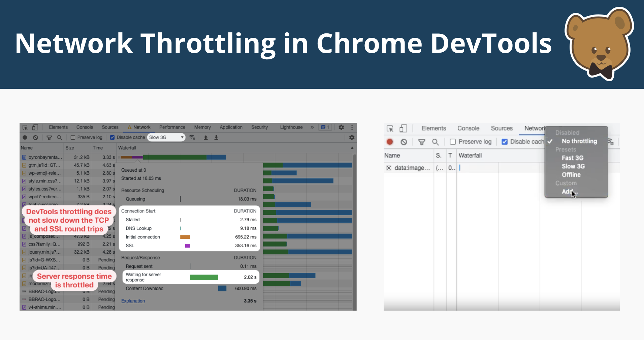The width and height of the screenshot is (644, 340).
Task: Switch to the Lighthouse tab
Action: coord(291,127)
